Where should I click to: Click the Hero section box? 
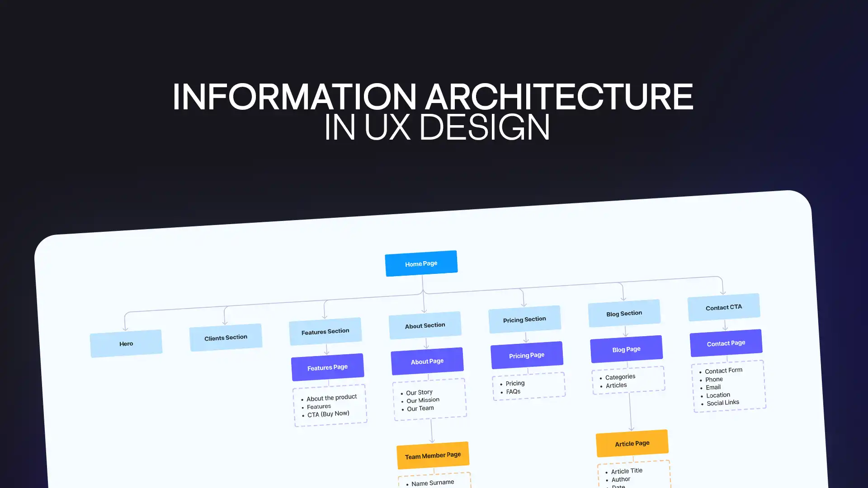(126, 343)
